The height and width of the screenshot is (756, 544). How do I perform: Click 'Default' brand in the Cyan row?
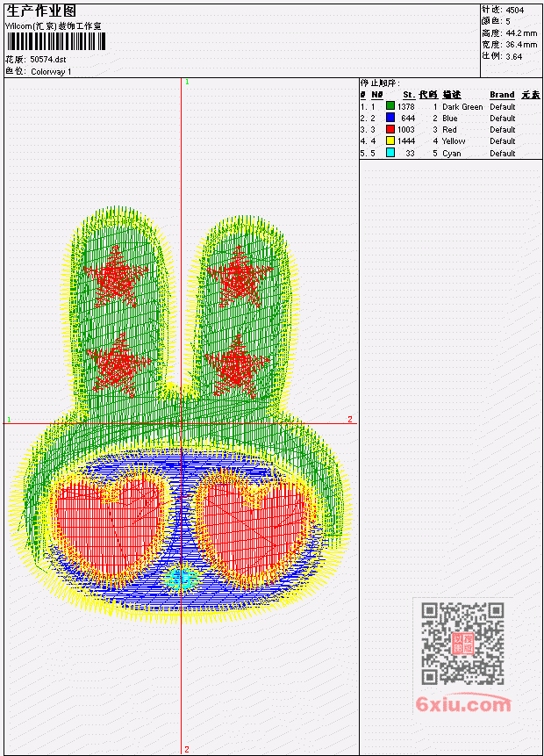(503, 154)
